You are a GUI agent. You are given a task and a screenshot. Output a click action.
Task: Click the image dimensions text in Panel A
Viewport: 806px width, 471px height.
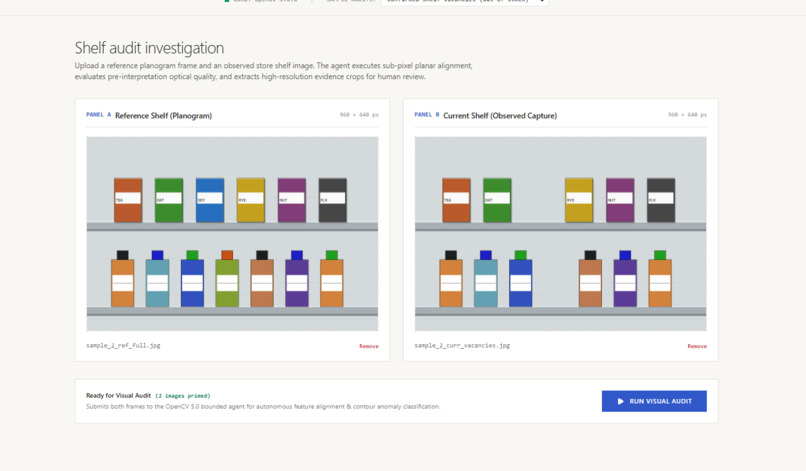[x=359, y=115]
